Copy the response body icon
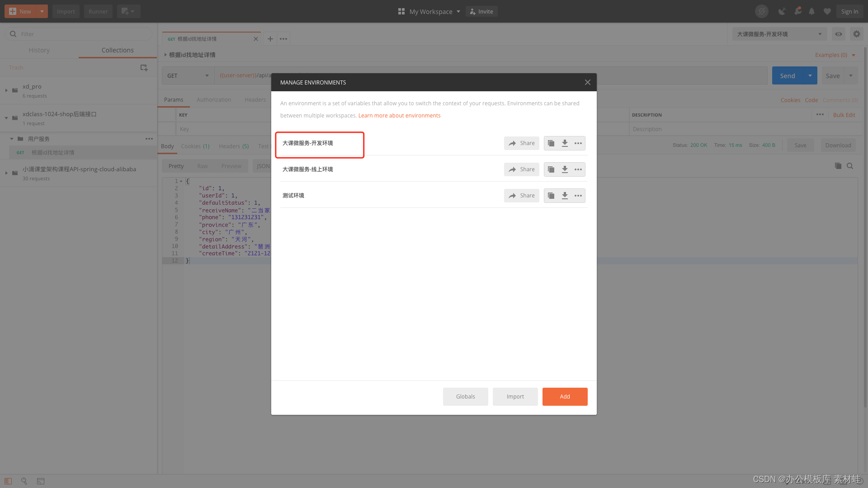The image size is (868, 488). coord(838,166)
